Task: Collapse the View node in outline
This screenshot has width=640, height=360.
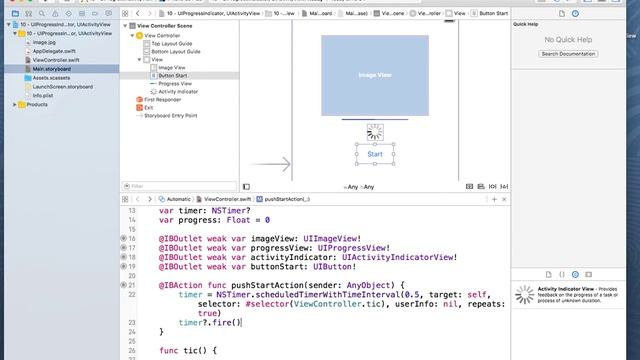Action: [x=139, y=60]
